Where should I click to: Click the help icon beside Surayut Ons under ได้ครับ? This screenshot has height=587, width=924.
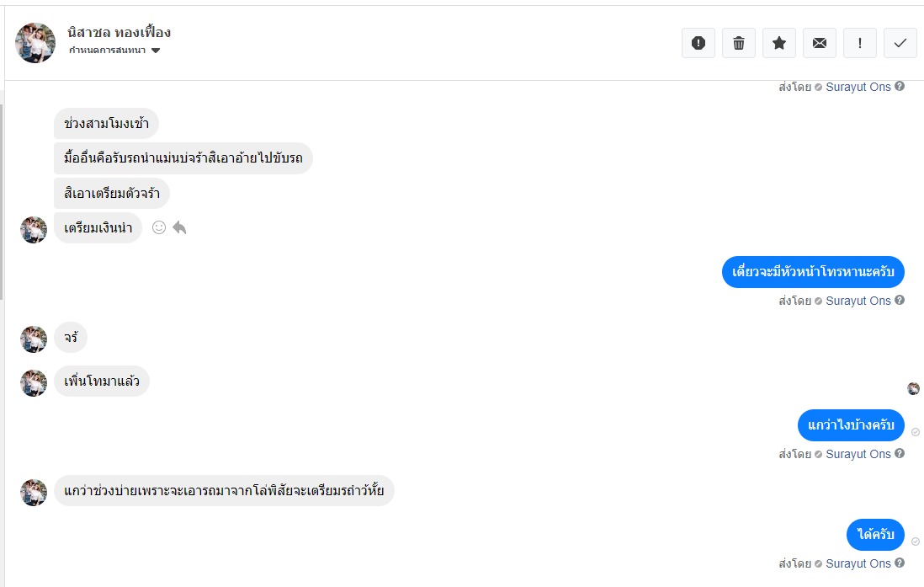coord(900,563)
